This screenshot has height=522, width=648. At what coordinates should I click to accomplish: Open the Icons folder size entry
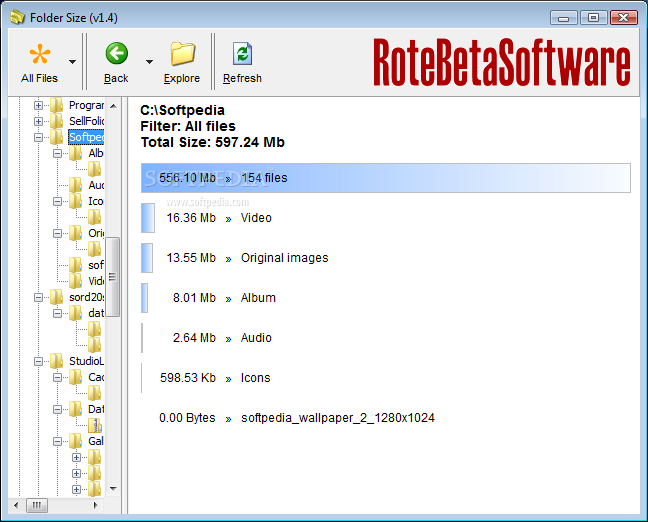[255, 378]
